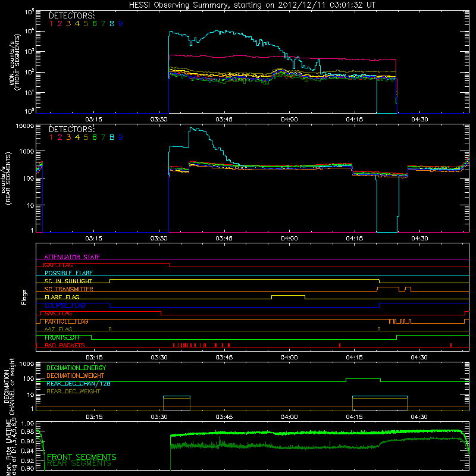Click the REAR_DEC_WEIGHT legend entry

click(73, 392)
